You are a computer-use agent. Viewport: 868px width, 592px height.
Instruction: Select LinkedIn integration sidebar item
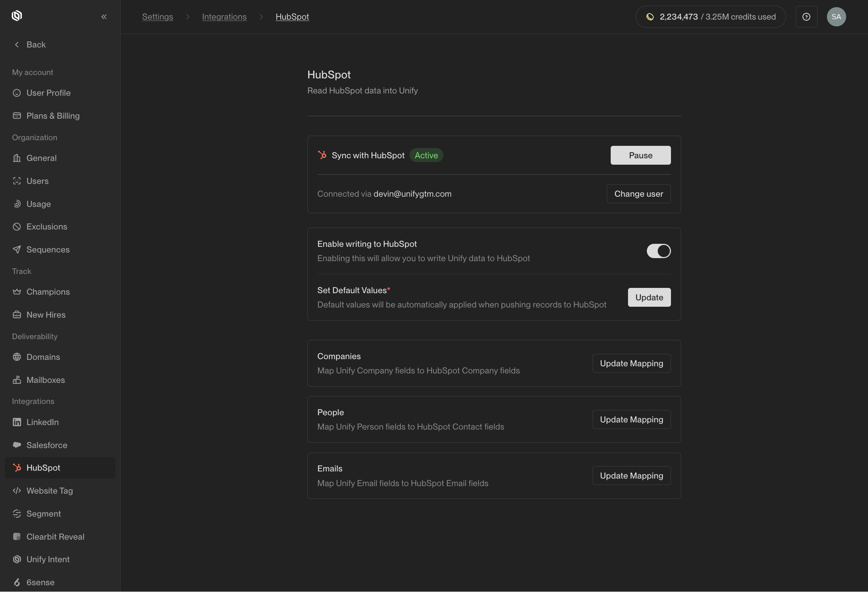[43, 422]
